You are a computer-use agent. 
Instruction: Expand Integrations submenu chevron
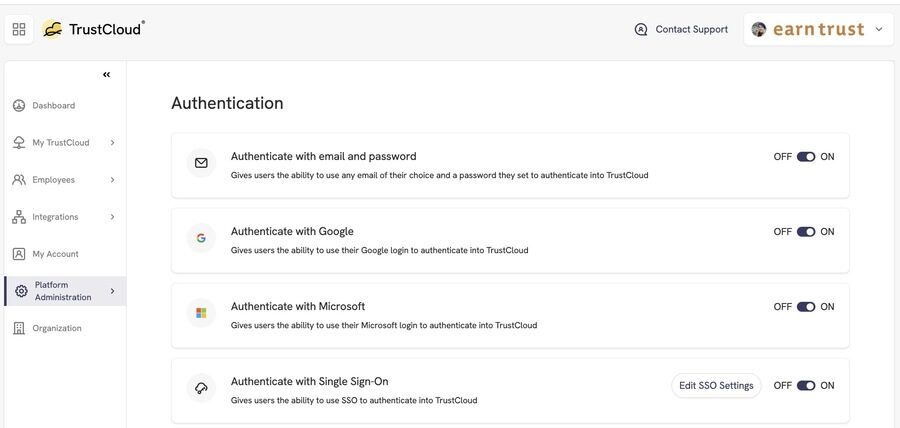click(x=112, y=217)
